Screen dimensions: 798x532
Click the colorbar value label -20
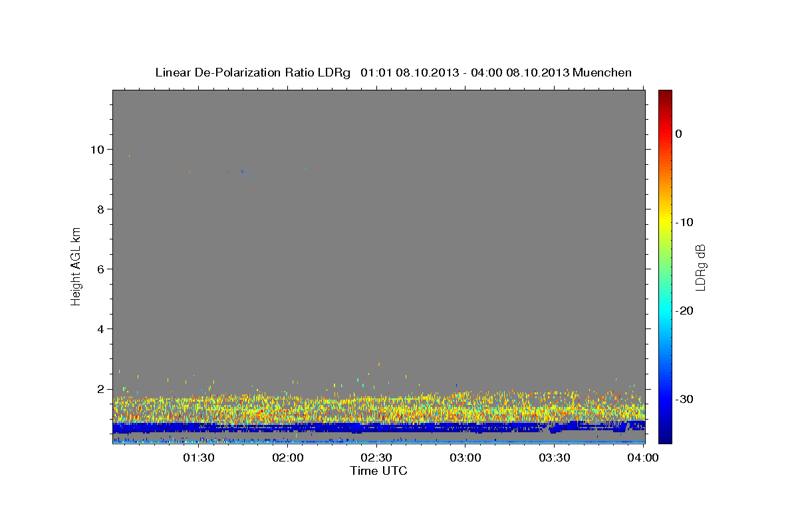click(x=685, y=311)
